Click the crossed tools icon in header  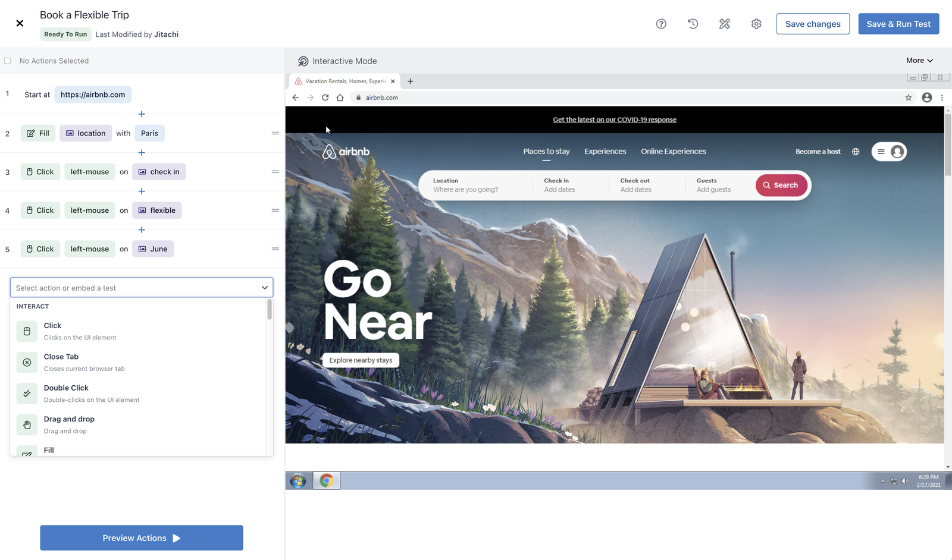[724, 24]
